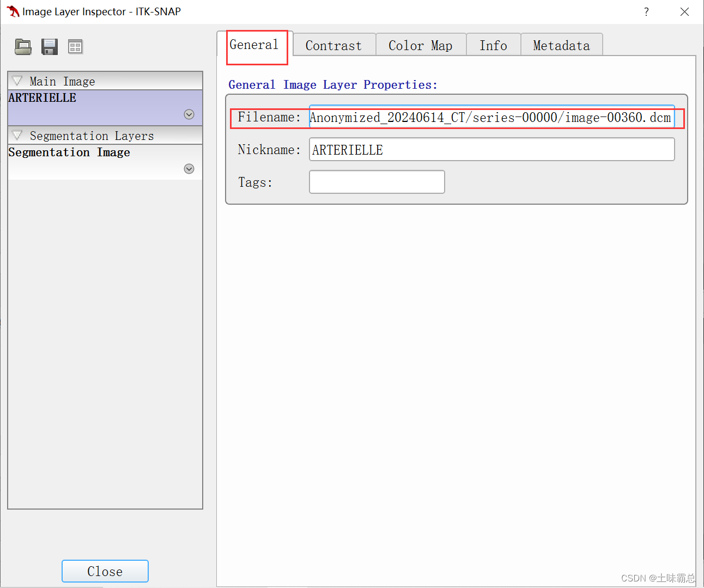
Task: Close the Image Layer Inspector window
Action: point(685,12)
